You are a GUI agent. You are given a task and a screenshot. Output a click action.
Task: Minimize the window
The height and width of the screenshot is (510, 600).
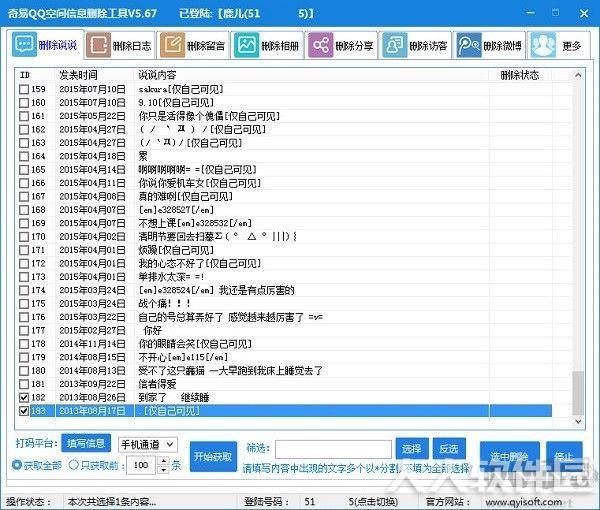pos(530,13)
